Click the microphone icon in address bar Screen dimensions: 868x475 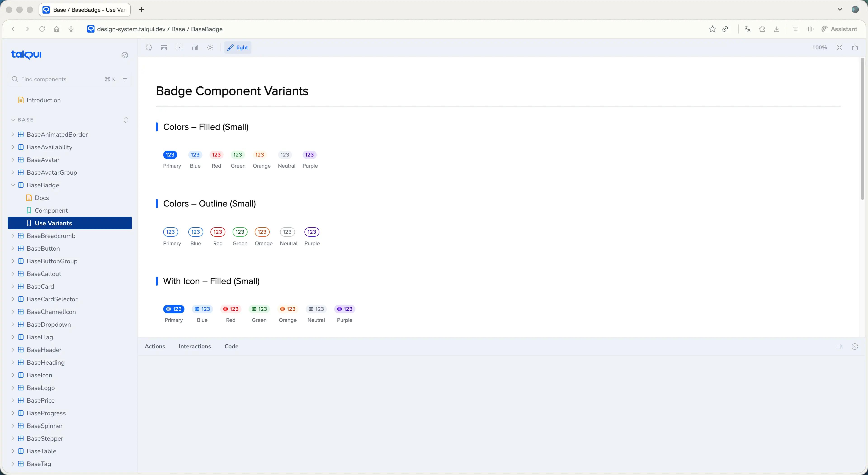(x=71, y=29)
